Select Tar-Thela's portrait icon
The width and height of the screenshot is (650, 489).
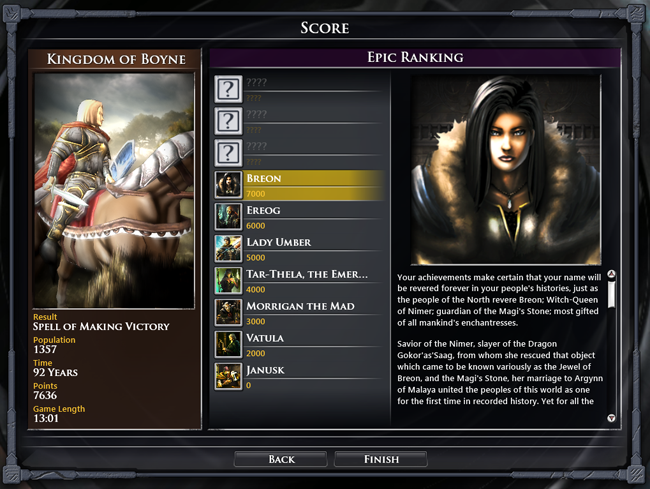click(228, 281)
